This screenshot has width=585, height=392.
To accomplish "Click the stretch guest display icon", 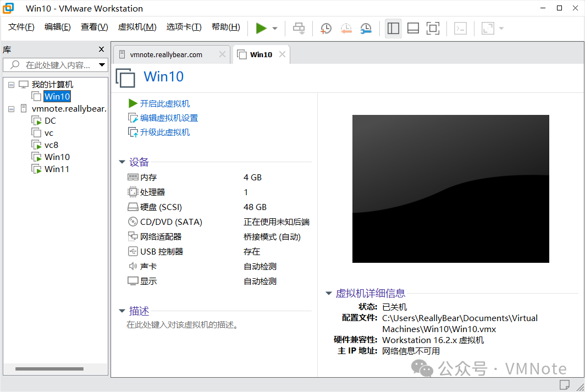I will pyautogui.click(x=488, y=29).
